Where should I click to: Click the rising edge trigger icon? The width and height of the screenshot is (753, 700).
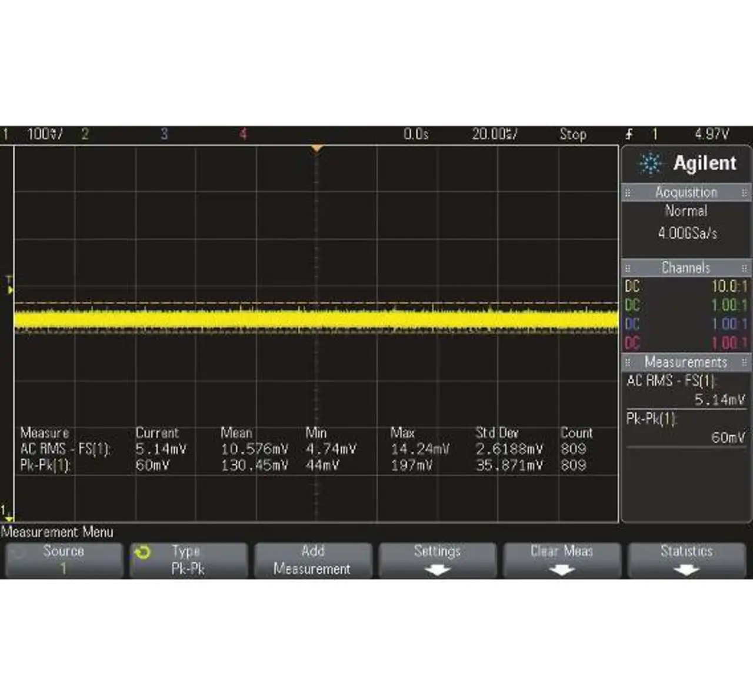point(629,134)
